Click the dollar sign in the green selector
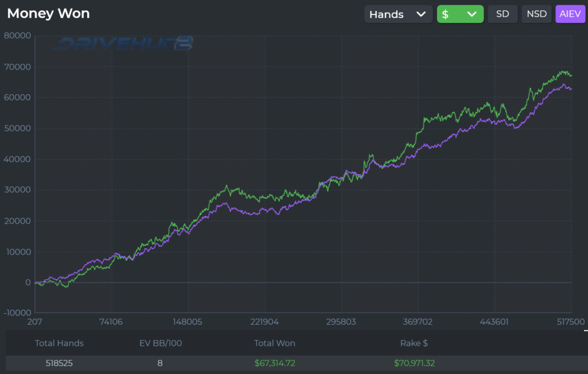The width and height of the screenshot is (588, 374). (446, 14)
